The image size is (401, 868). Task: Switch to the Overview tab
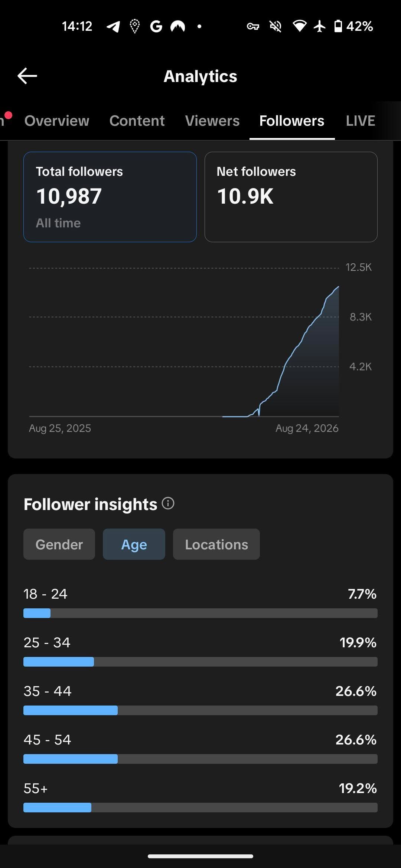tap(57, 121)
